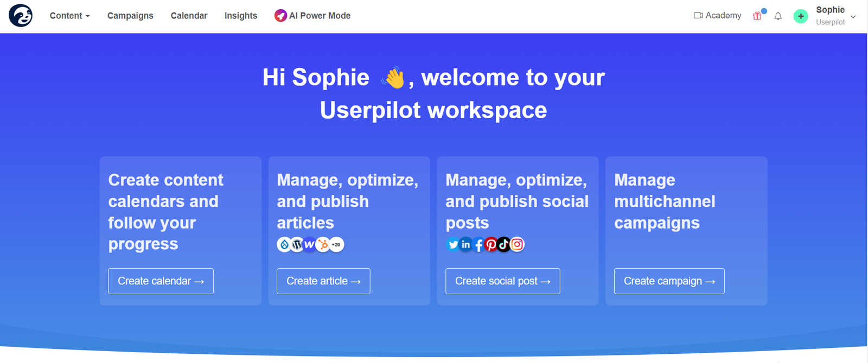
Task: Click the 'Manage multichannel campaigns' heading
Action: coord(665,201)
